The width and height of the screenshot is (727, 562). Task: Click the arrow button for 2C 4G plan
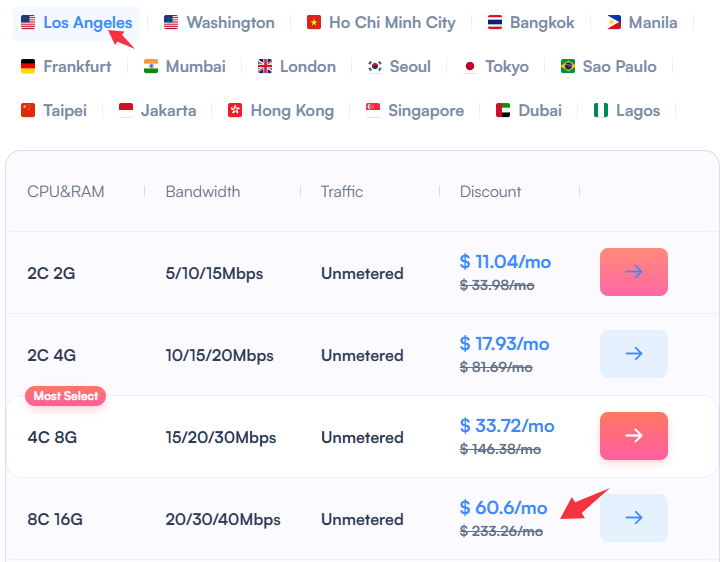coord(634,354)
